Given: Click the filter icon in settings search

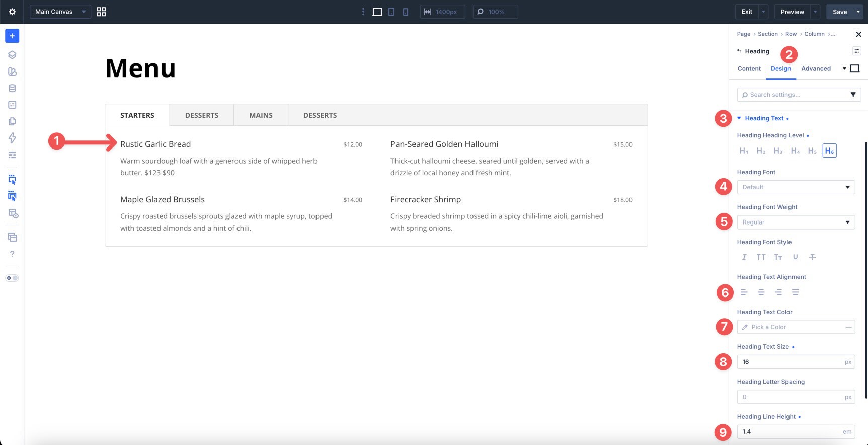Looking at the screenshot, I should pos(853,95).
